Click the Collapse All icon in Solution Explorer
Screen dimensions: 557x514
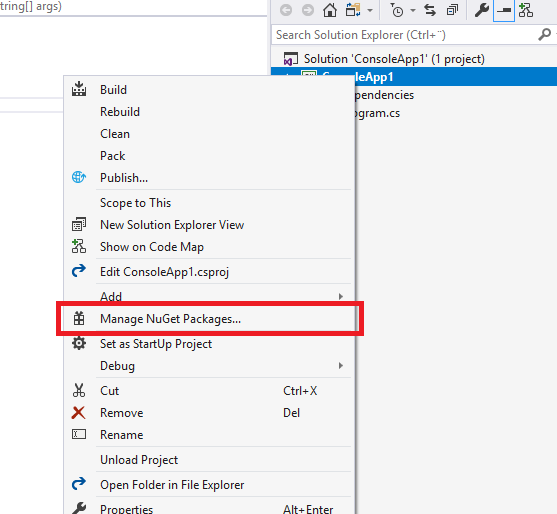pos(452,10)
